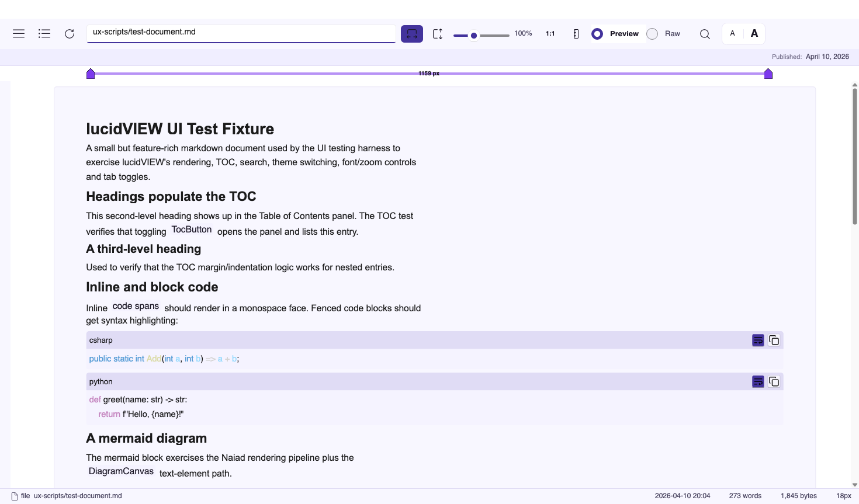Click the Headings populate the TOC heading
Image resolution: width=859 pixels, height=504 pixels.
(x=171, y=197)
